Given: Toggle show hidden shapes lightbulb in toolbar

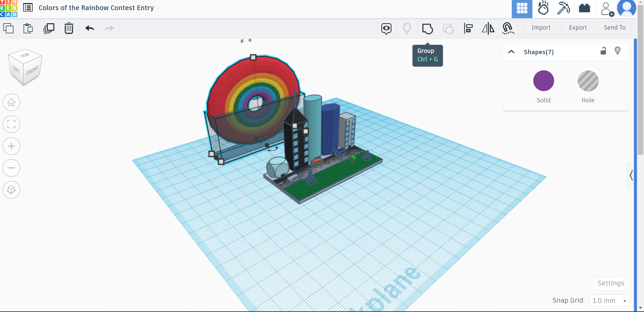Looking at the screenshot, I should coord(407,29).
